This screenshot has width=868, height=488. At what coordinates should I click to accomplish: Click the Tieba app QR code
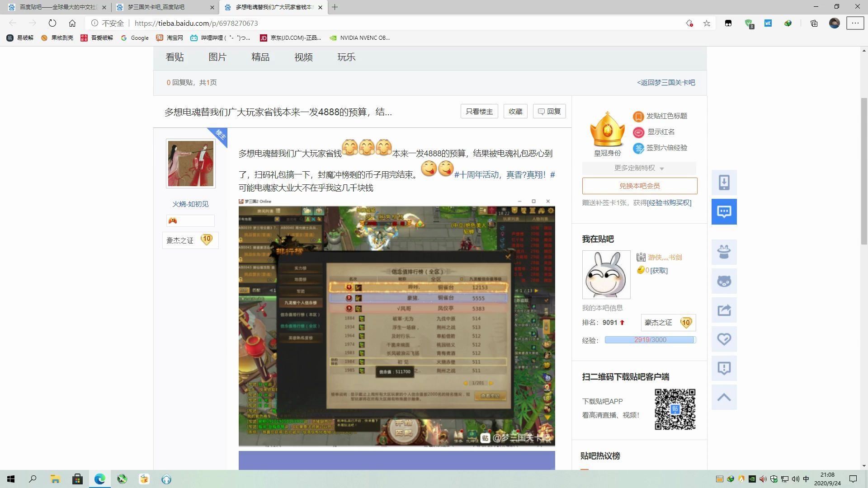(675, 409)
